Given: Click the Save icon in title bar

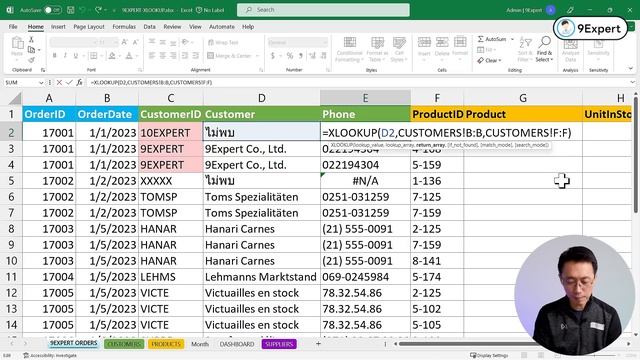Looking at the screenshot, I should [71, 10].
